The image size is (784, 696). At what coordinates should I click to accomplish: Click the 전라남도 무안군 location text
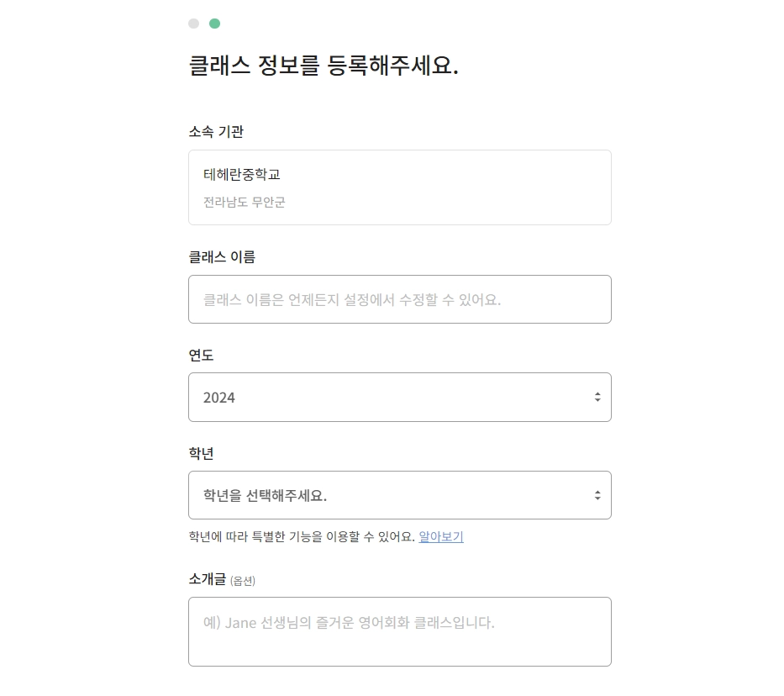click(x=245, y=203)
